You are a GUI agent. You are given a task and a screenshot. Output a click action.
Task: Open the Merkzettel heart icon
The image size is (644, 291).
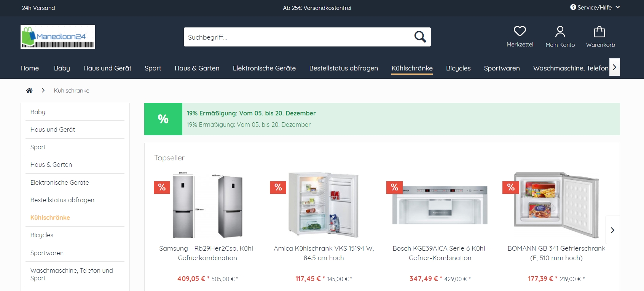520,31
